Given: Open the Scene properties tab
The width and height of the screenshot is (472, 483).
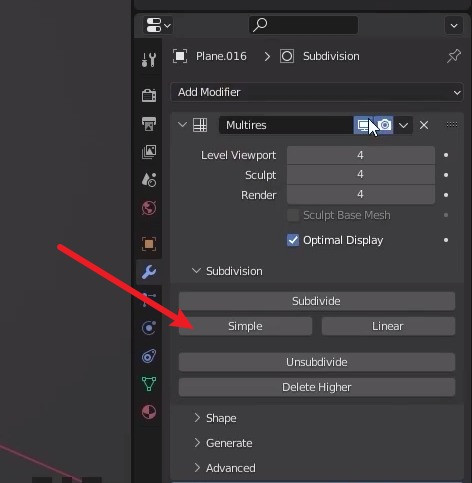Looking at the screenshot, I should click(x=149, y=180).
